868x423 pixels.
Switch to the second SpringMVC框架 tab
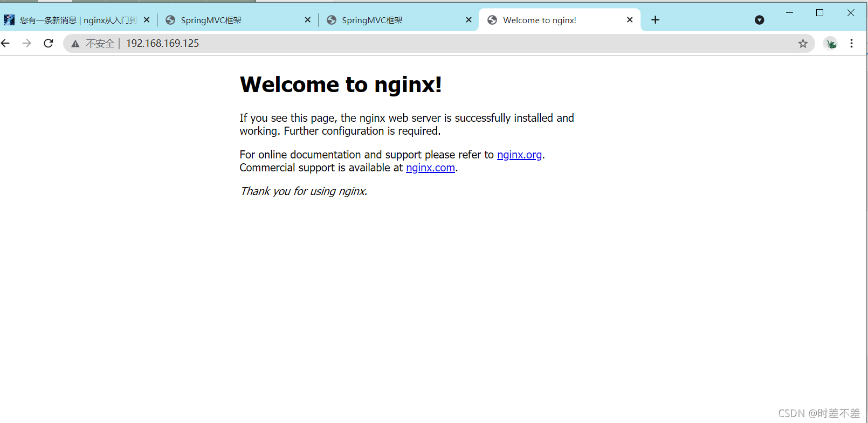tap(399, 20)
